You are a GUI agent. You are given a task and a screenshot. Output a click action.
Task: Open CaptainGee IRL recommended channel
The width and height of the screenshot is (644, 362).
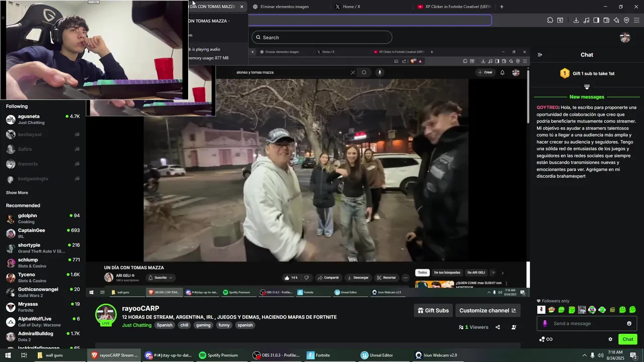coord(43,233)
